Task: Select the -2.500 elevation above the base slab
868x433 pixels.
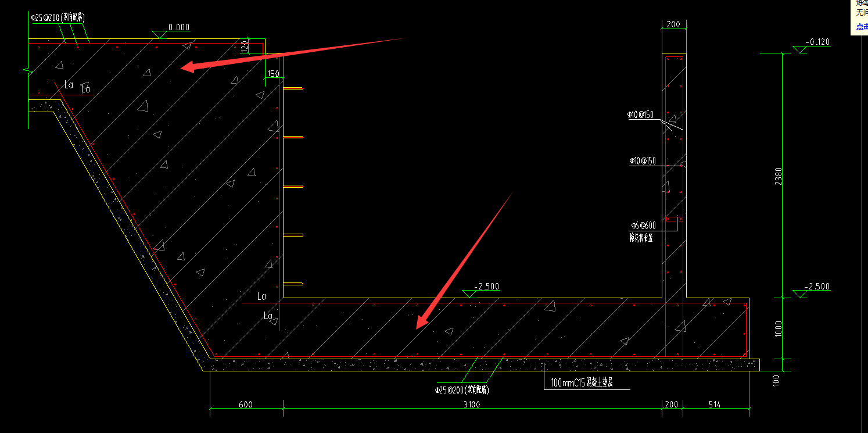Action: [x=487, y=287]
